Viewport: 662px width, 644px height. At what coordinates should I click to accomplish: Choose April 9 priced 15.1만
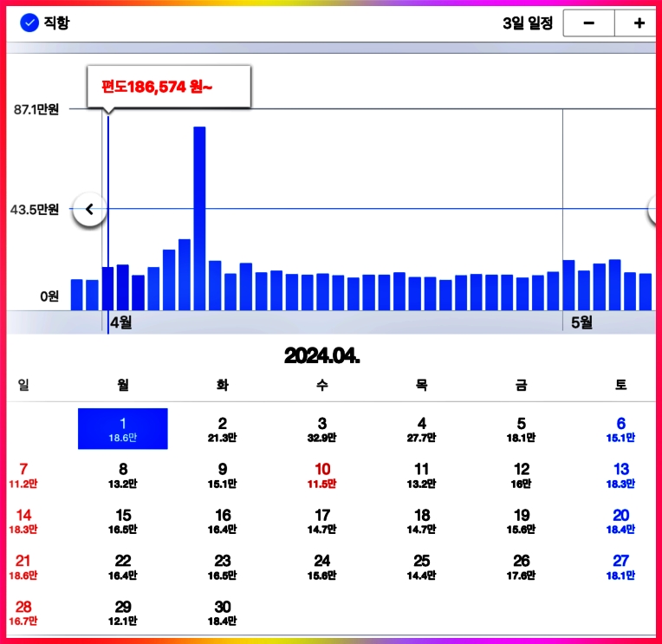[x=223, y=476]
